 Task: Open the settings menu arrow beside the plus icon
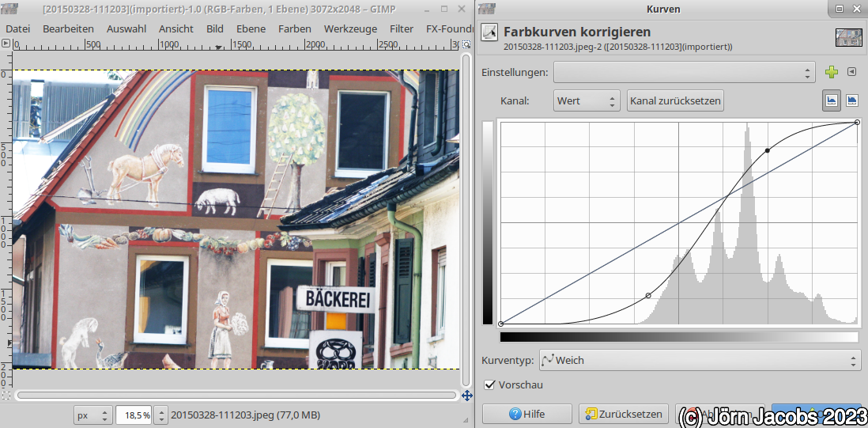[851, 72]
